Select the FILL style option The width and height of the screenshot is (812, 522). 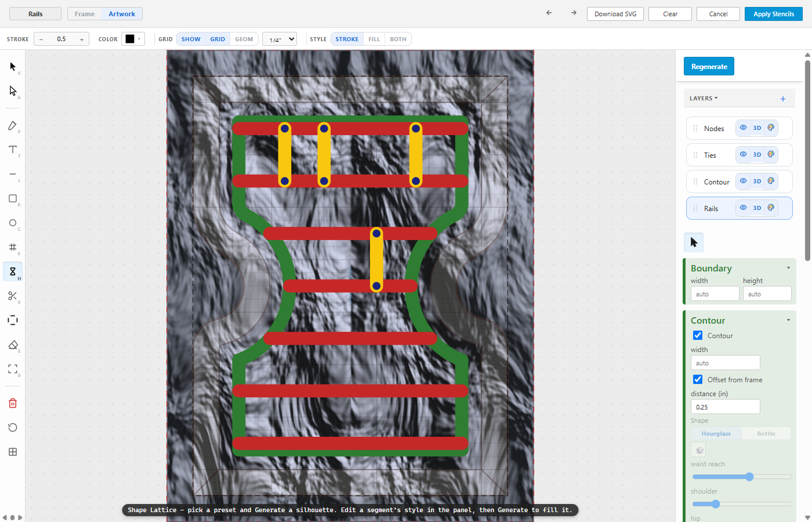coord(374,39)
